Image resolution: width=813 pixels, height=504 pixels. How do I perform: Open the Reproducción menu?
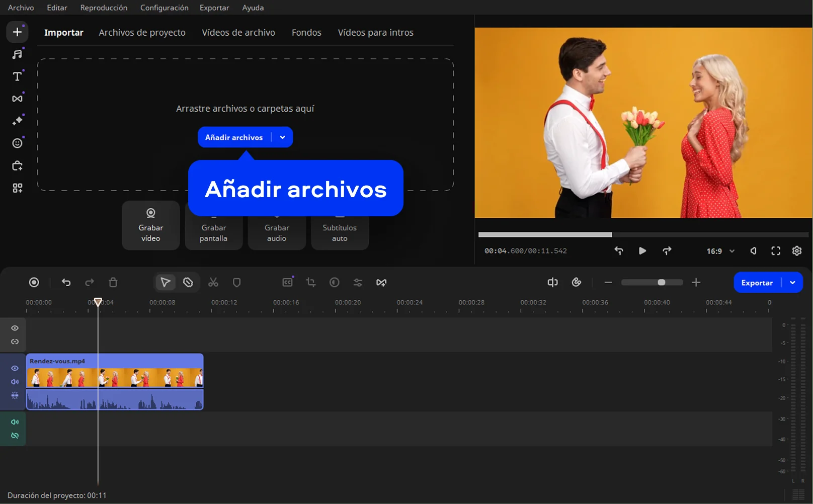point(104,8)
